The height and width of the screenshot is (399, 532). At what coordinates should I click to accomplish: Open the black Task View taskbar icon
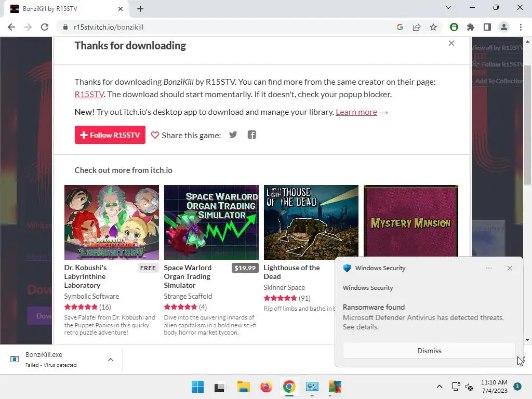(x=220, y=387)
